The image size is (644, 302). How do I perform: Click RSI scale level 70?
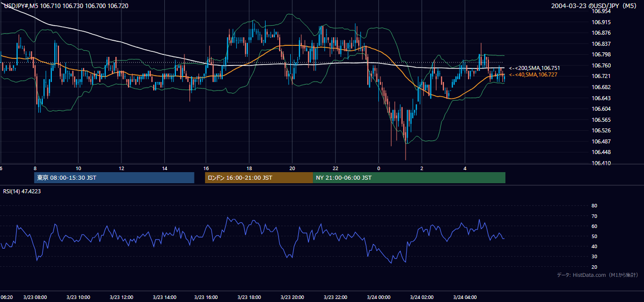coord(594,216)
